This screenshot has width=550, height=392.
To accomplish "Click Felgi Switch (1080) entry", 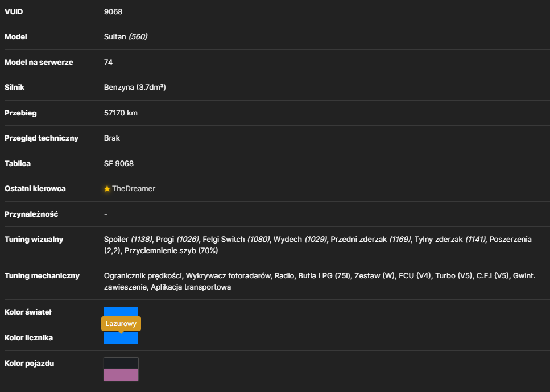I will 236,240.
